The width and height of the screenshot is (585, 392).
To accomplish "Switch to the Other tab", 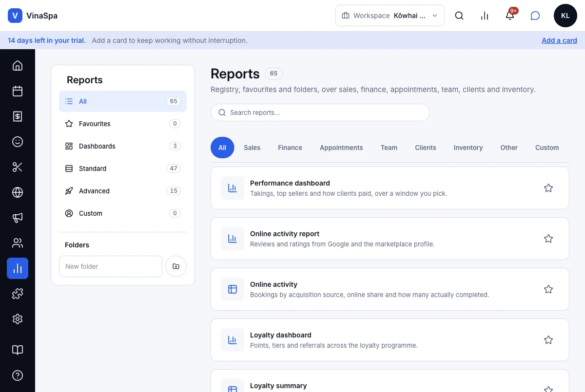I will coord(509,148).
